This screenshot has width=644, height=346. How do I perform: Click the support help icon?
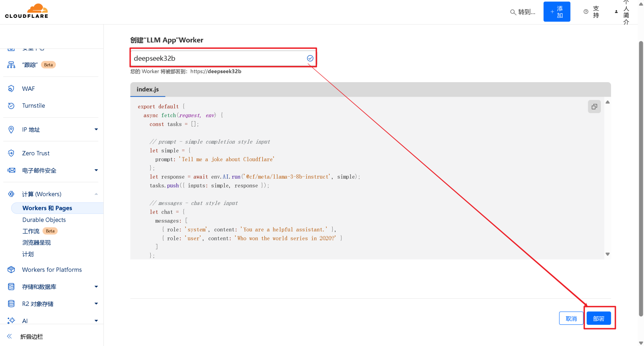[x=586, y=12]
